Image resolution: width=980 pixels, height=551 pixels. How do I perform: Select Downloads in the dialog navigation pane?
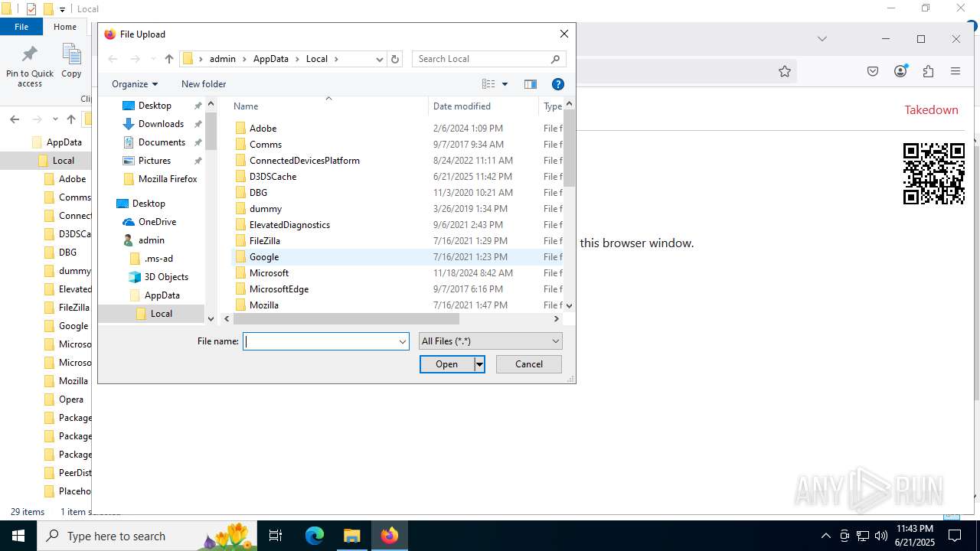click(x=161, y=124)
